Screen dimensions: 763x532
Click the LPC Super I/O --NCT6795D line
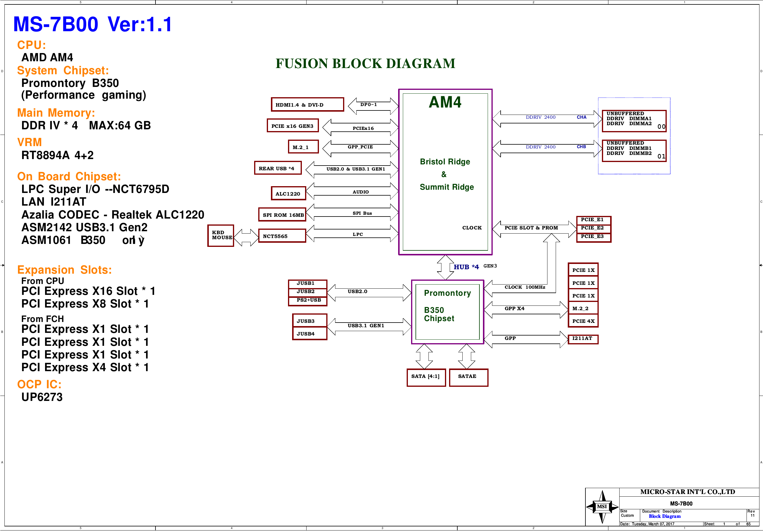point(95,189)
